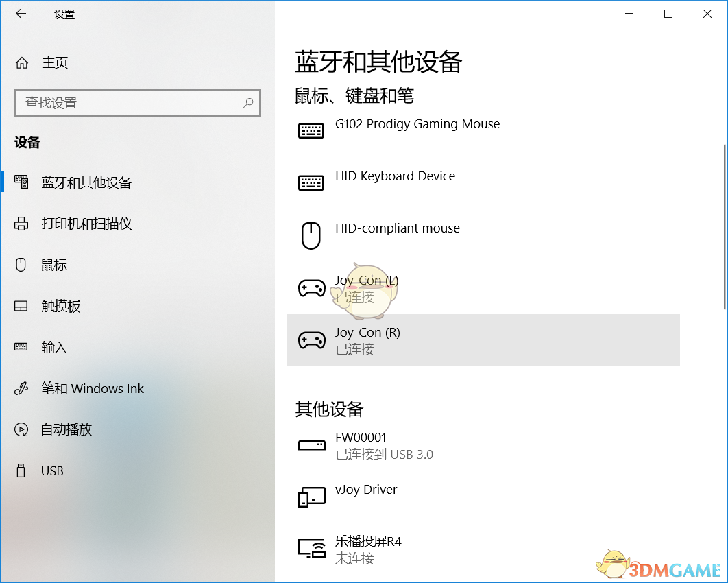
Task: Click gamepad icon of Joy-Con (L)
Action: [311, 288]
